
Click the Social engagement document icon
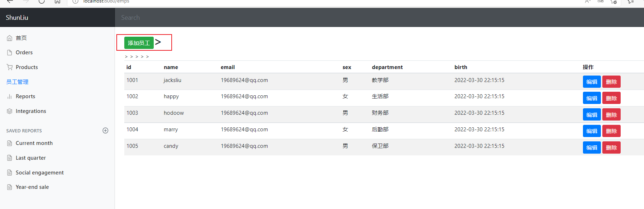[10, 173]
